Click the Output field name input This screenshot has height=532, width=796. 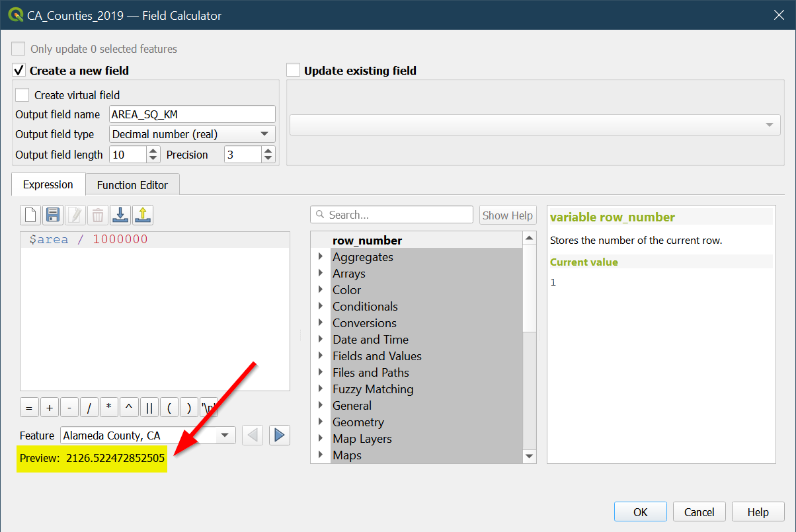pyautogui.click(x=192, y=114)
